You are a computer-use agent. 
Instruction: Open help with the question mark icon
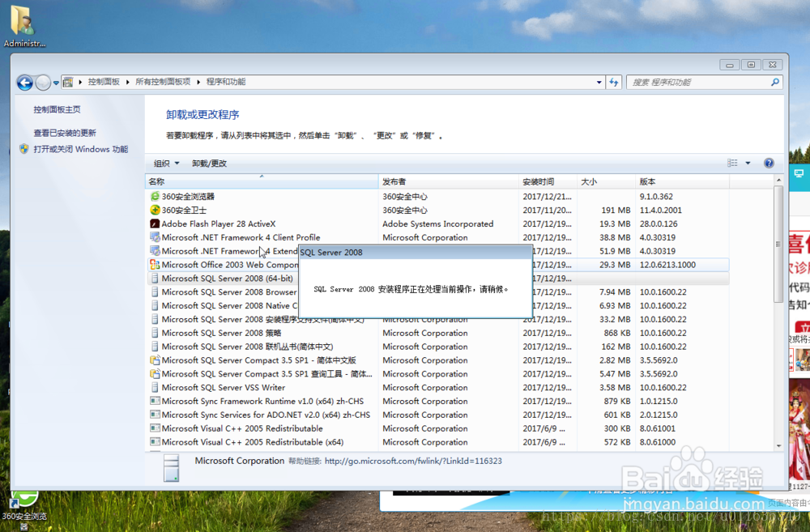(769, 164)
